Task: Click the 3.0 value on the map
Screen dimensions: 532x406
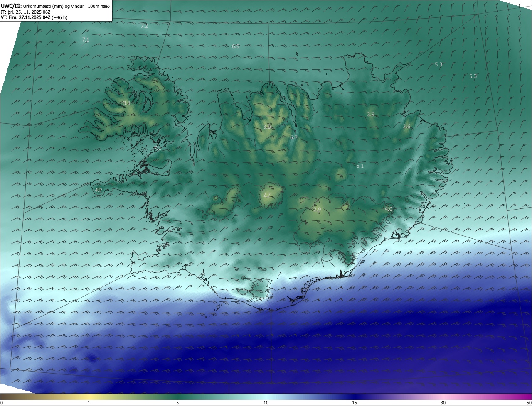Action: pos(267,127)
